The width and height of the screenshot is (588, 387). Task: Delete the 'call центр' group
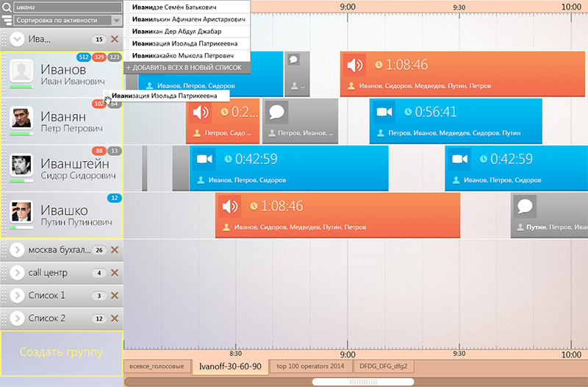point(115,273)
